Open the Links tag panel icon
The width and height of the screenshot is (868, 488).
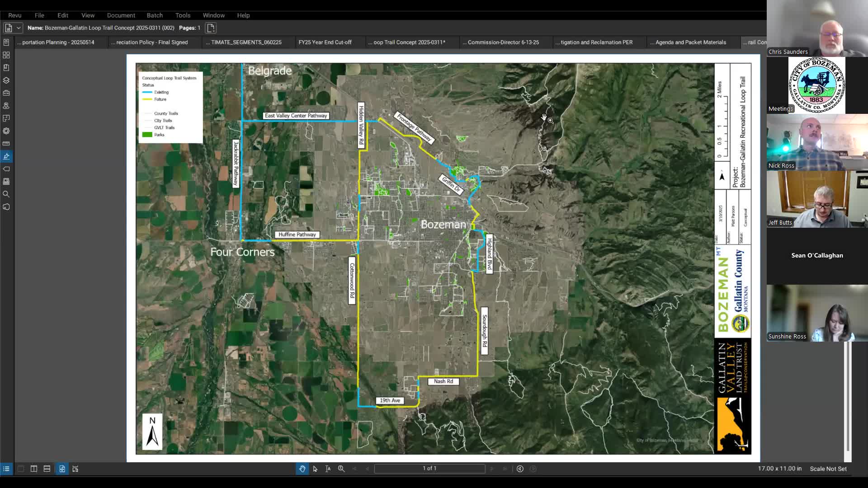6,169
